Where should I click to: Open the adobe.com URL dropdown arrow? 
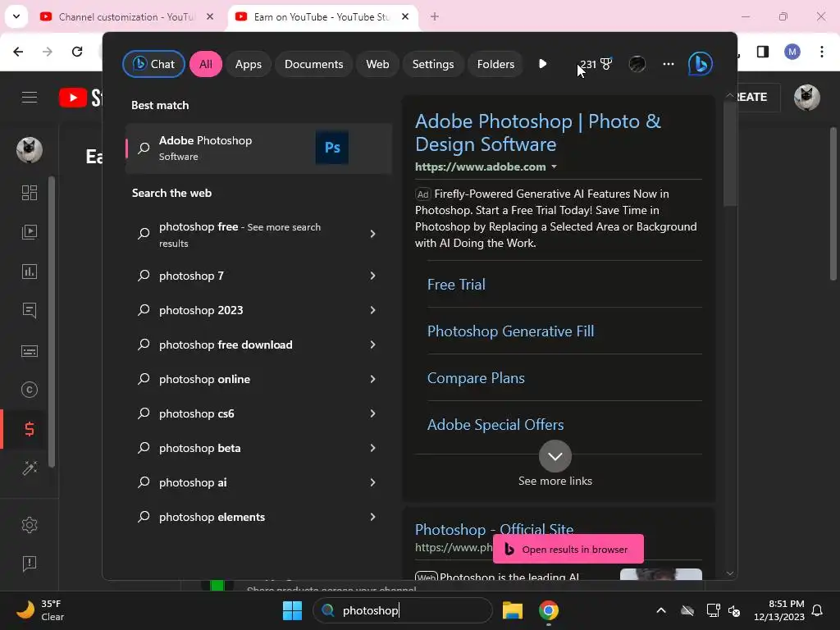point(554,167)
